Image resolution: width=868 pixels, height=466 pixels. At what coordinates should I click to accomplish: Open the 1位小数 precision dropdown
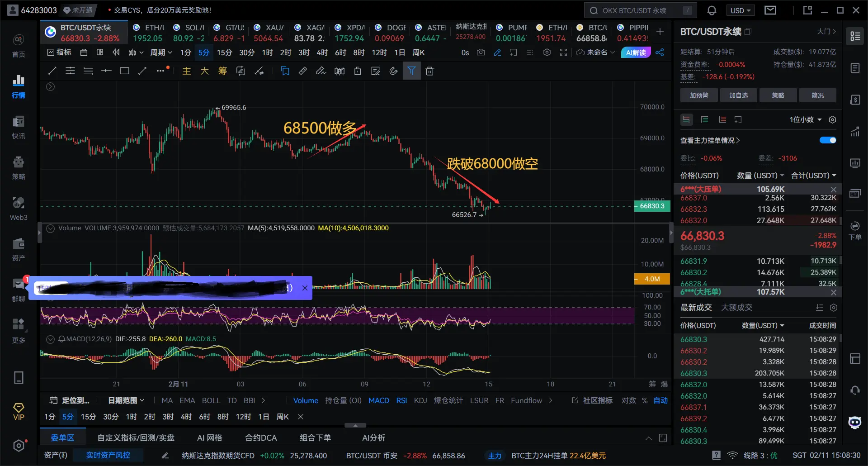pos(806,119)
